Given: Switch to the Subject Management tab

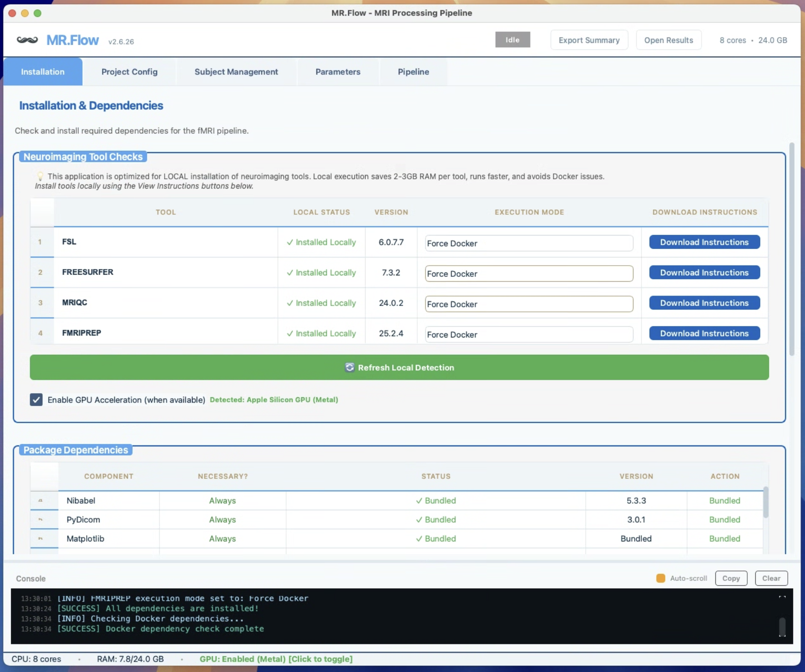Looking at the screenshot, I should pyautogui.click(x=236, y=71).
